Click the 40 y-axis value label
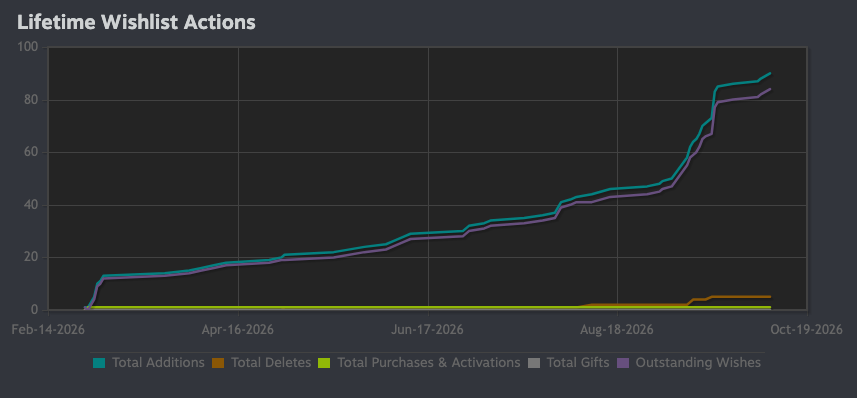The height and width of the screenshot is (398, 857). click(x=31, y=205)
